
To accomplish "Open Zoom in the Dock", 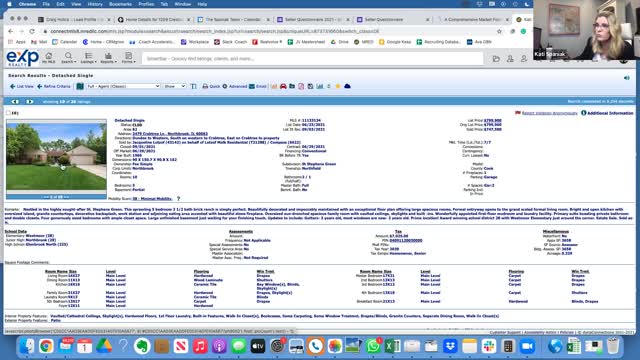I will tap(527, 346).
